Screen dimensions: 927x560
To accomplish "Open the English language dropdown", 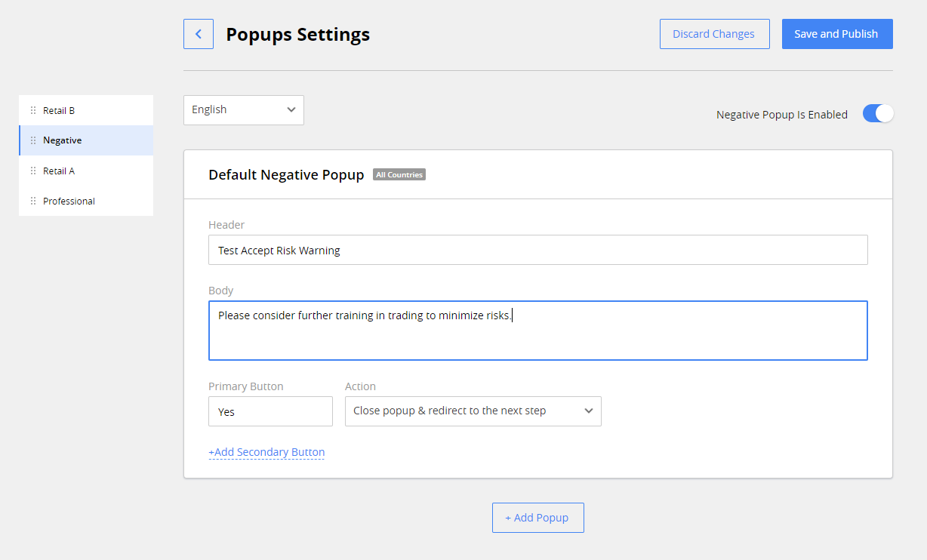I will pos(243,110).
